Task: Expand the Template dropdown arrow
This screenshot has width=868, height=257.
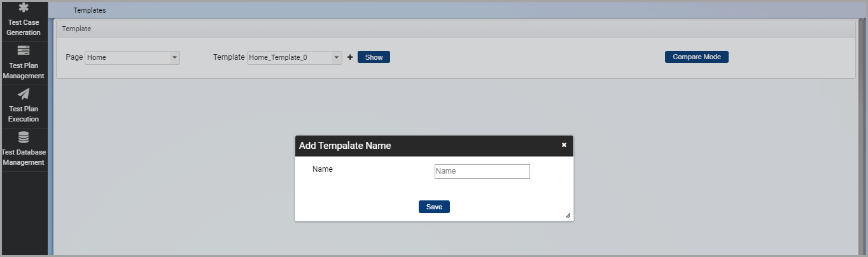Action: 337,57
